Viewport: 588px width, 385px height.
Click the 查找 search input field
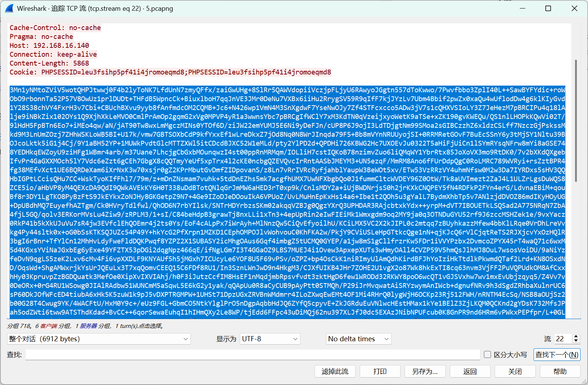(253, 355)
